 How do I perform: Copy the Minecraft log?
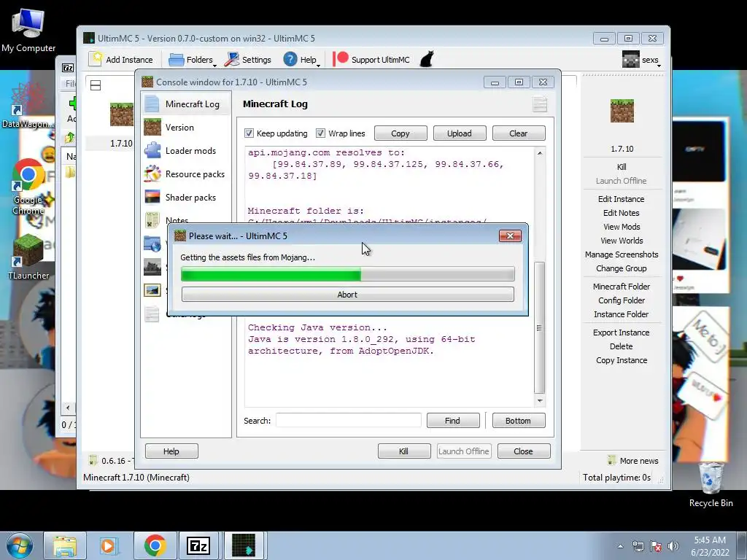(400, 133)
